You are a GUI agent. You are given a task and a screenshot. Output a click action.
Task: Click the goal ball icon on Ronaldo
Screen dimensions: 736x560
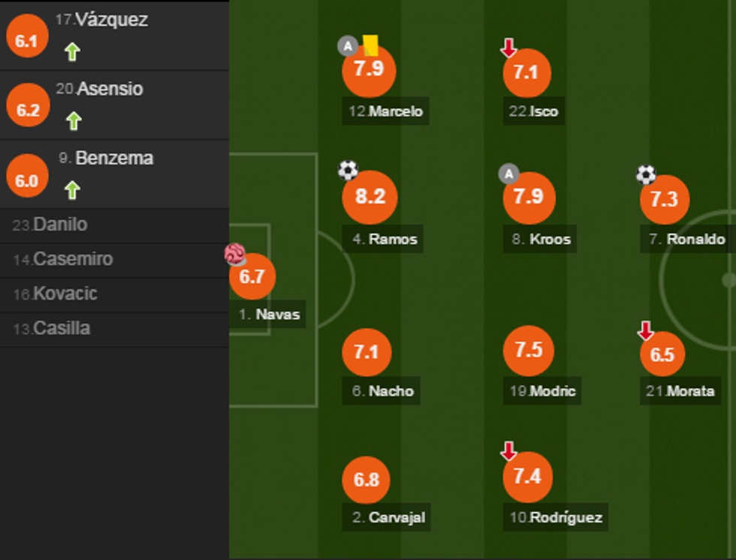646,175
